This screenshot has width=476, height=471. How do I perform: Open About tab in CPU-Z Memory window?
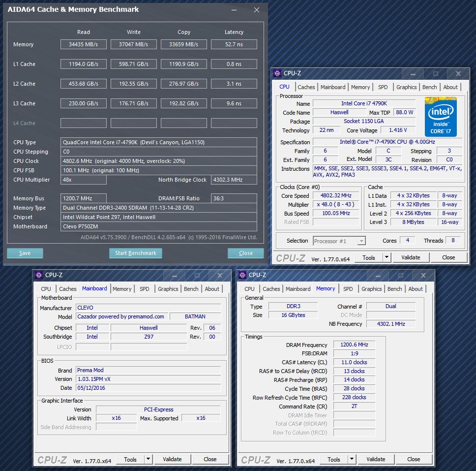click(x=416, y=289)
